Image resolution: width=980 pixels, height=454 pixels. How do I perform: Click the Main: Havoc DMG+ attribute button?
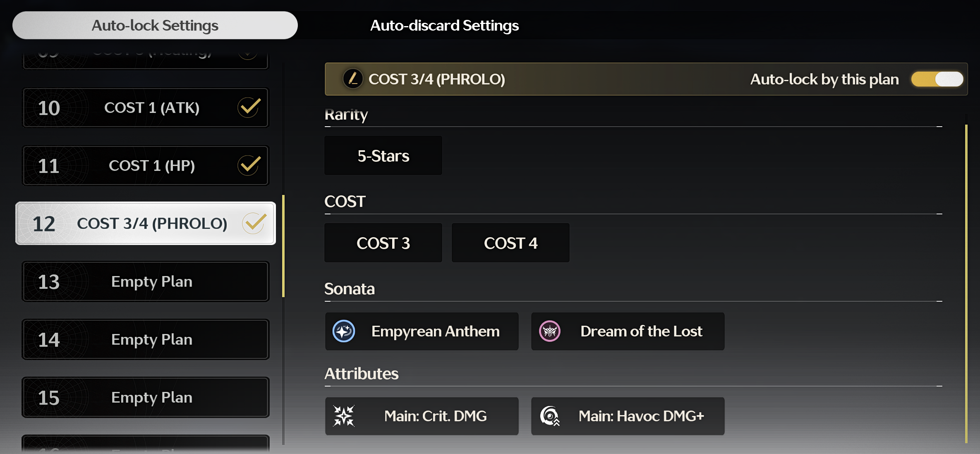point(628,416)
